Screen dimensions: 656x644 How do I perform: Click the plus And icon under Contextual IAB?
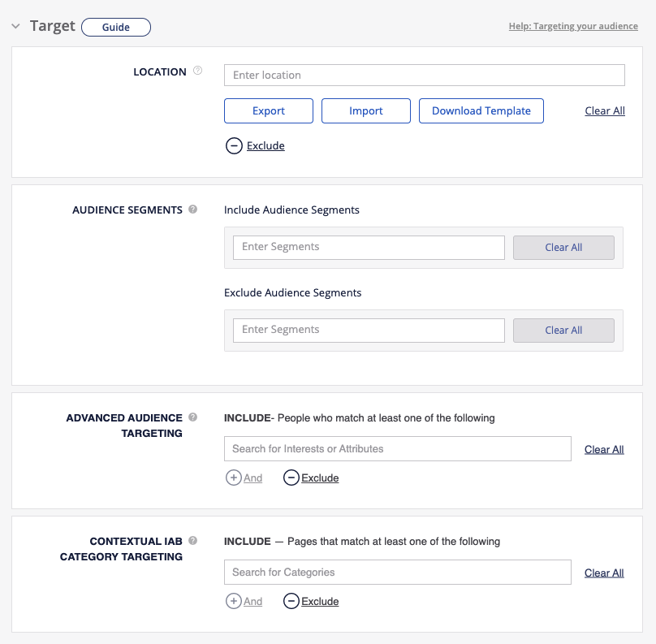click(234, 601)
